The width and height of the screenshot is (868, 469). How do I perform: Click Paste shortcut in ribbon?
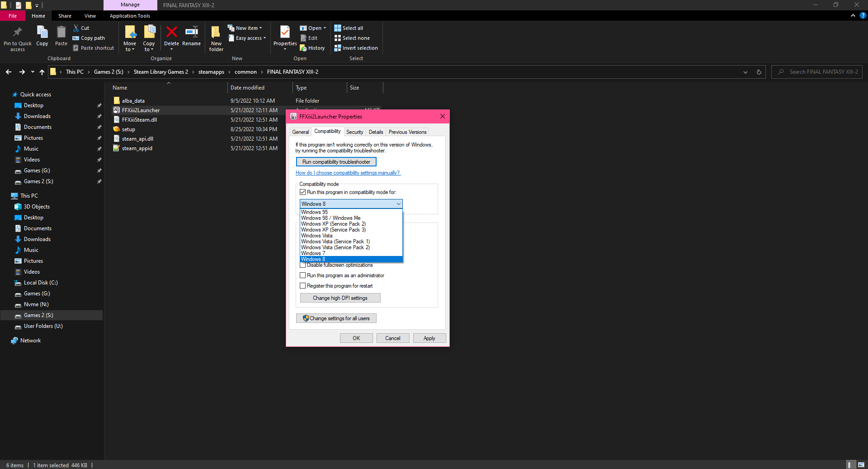94,48
